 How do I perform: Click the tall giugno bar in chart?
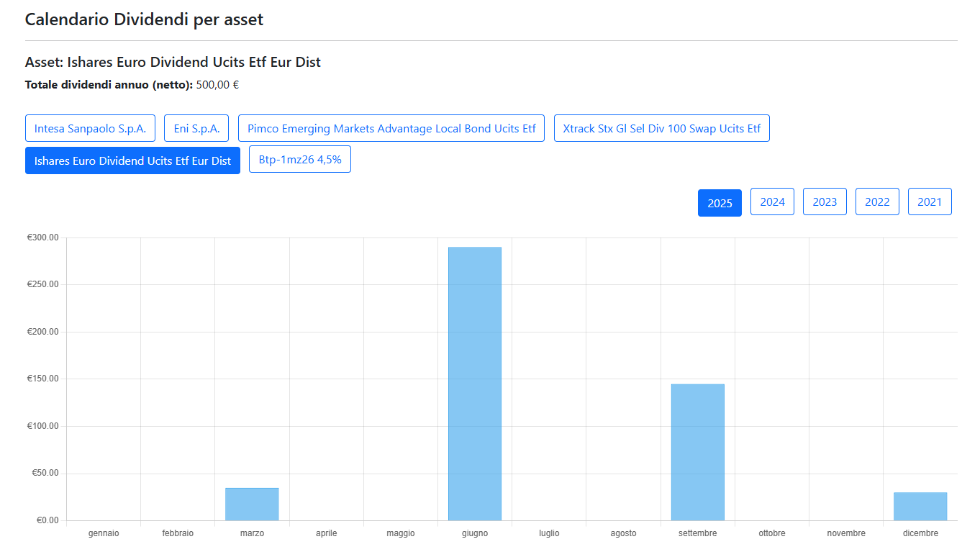tap(475, 384)
